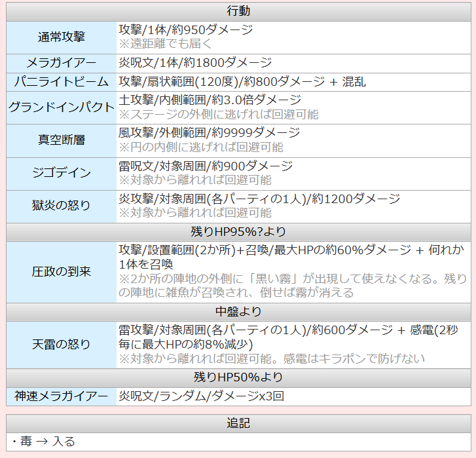Image resolution: width=476 pixels, height=458 pixels.
Task: Click 雷呪文/対象周囲/約900ダメージ text
Action: 206,166
